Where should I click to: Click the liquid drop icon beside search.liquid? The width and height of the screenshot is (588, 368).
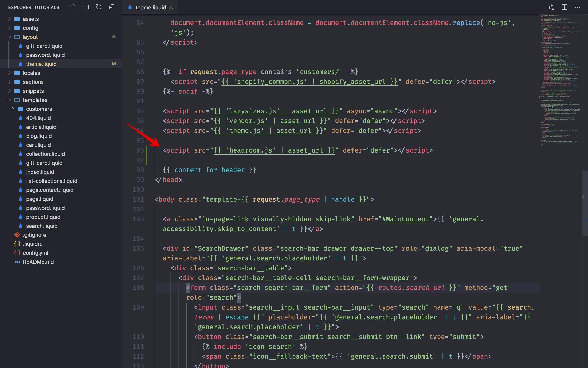[x=21, y=226]
